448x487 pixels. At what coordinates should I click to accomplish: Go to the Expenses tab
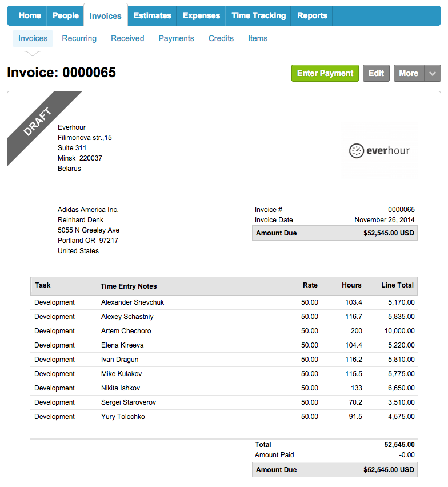[201, 15]
